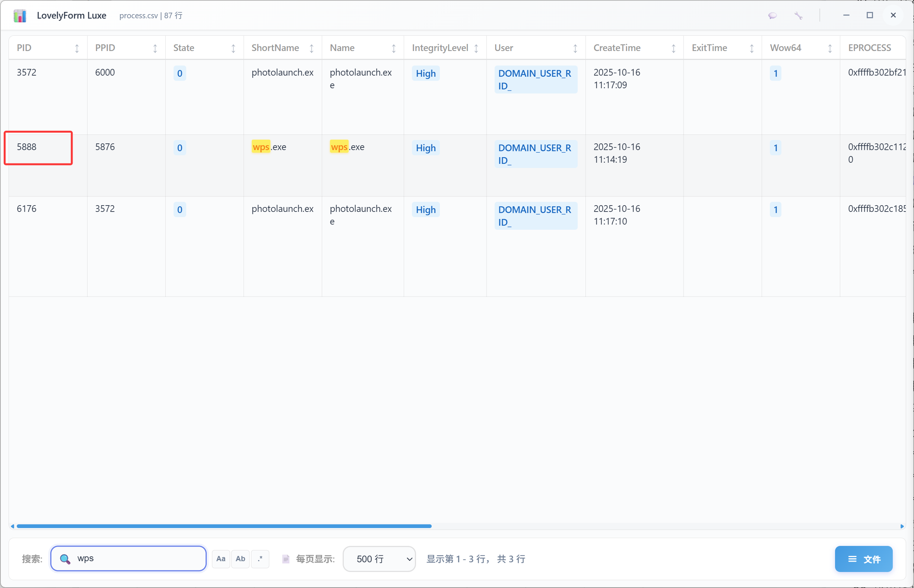This screenshot has width=914, height=588.
Task: Click the State column header
Action: pos(184,48)
